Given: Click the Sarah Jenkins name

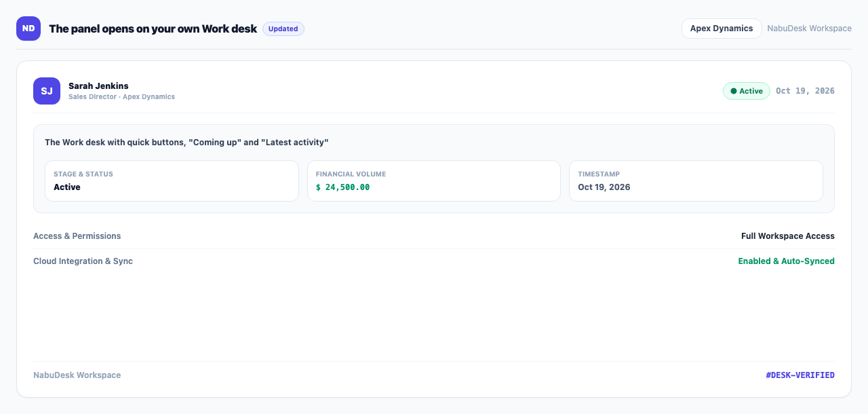Looking at the screenshot, I should 98,86.
